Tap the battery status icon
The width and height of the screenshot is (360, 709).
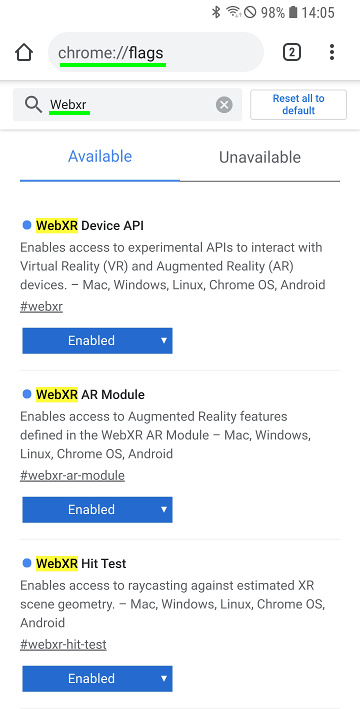point(293,12)
